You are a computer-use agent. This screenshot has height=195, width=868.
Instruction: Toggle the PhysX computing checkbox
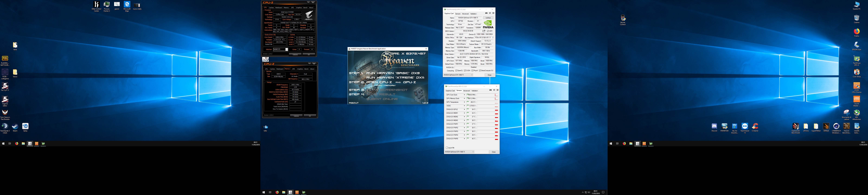(x=472, y=71)
